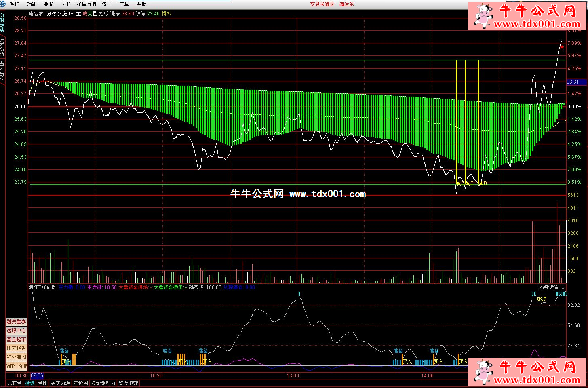Switch to the 资金博弈 bottom tab
This screenshot has height=388, width=588.
point(128,383)
